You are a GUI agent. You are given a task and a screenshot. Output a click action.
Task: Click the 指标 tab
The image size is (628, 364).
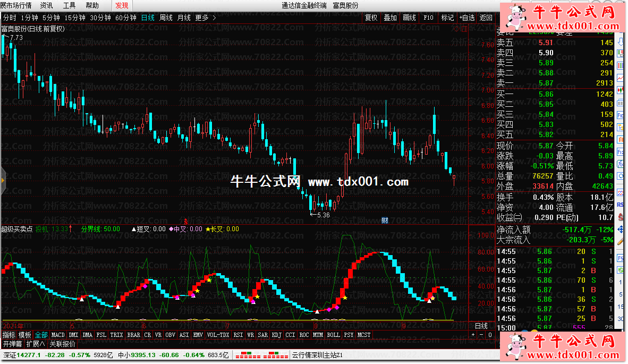[9, 335]
